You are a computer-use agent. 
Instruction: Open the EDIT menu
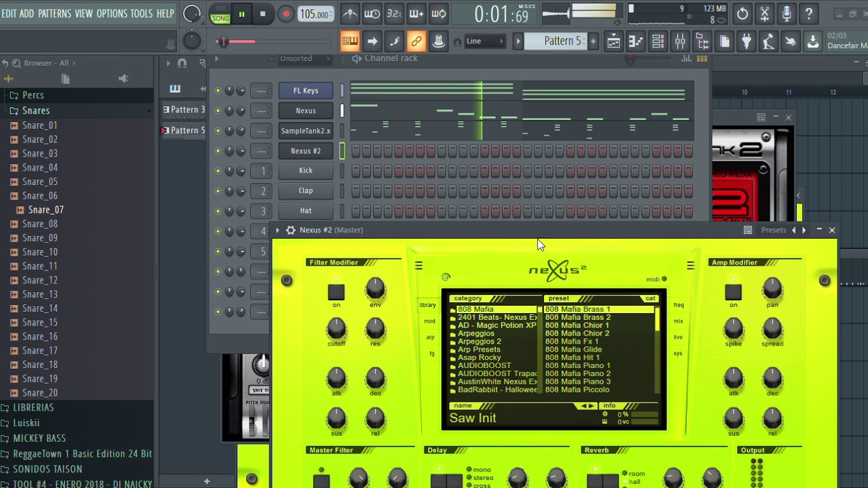tap(9, 14)
